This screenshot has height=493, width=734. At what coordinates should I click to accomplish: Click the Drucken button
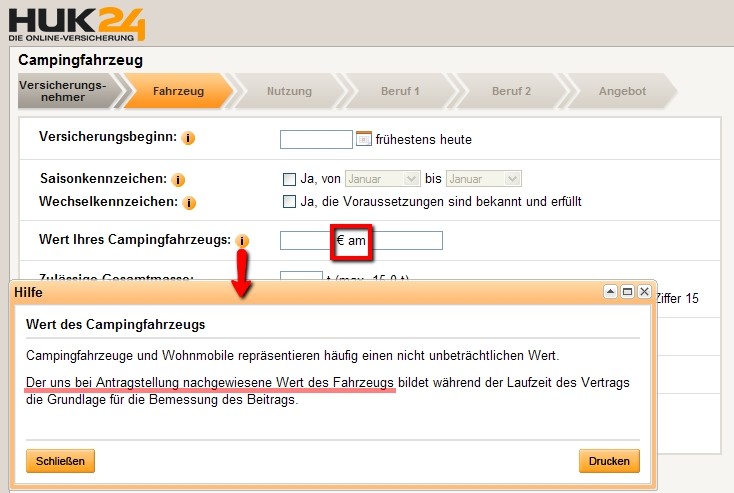pyautogui.click(x=609, y=461)
